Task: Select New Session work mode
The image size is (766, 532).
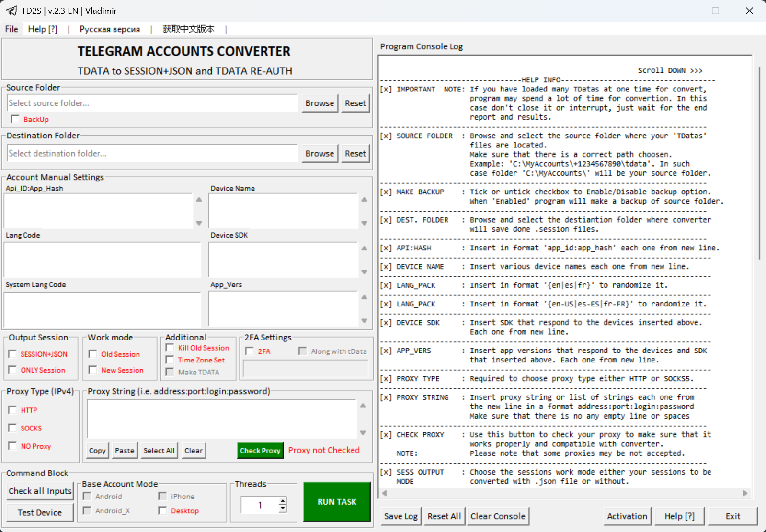Action: pyautogui.click(x=93, y=370)
